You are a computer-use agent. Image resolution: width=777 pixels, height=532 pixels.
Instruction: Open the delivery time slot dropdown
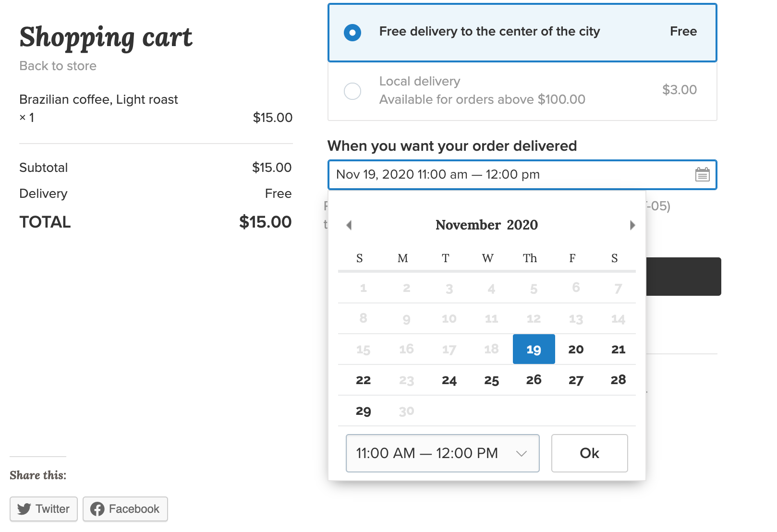click(442, 453)
